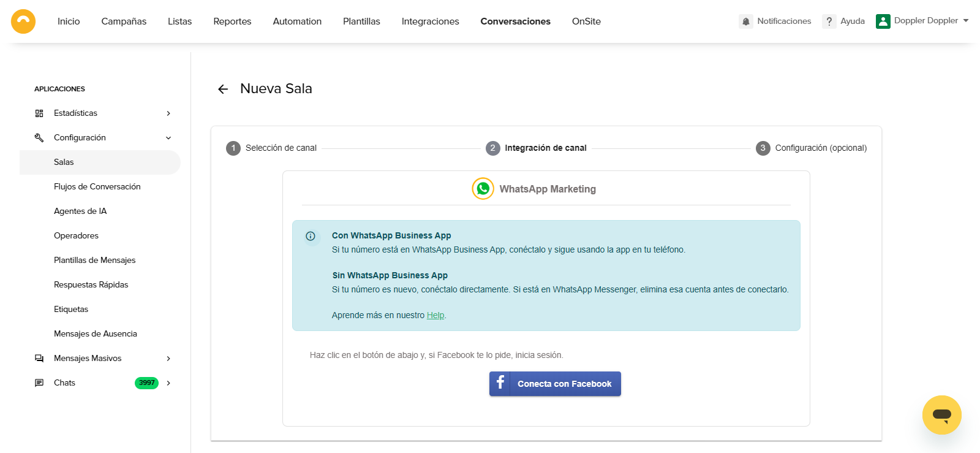Click the Doppler logo icon
980x453 pixels.
click(x=23, y=21)
